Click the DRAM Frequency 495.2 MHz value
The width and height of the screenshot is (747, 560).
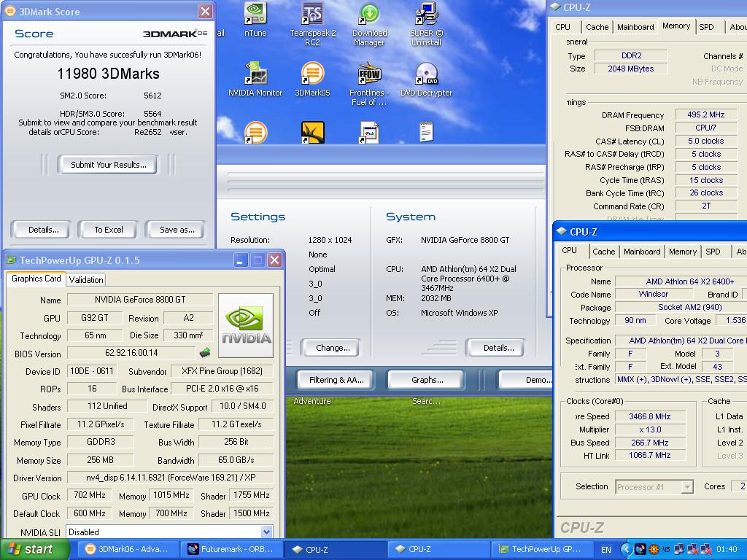pos(706,114)
